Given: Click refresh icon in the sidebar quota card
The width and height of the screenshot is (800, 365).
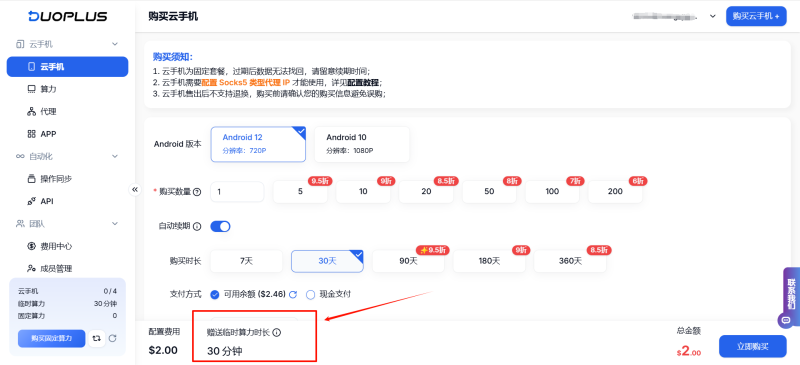Looking at the screenshot, I should [113, 338].
